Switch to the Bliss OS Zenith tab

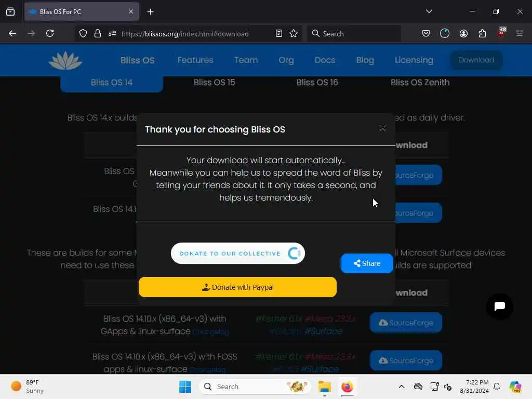(x=420, y=83)
